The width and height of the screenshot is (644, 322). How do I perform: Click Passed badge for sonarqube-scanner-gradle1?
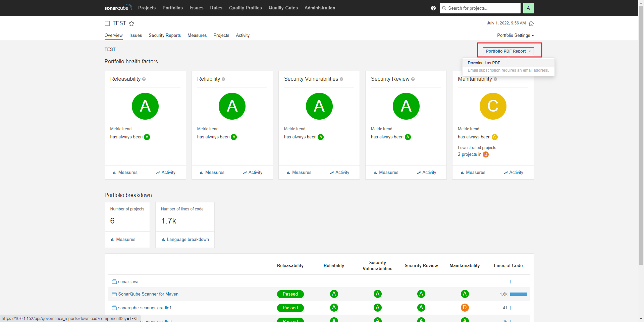pyautogui.click(x=290, y=308)
